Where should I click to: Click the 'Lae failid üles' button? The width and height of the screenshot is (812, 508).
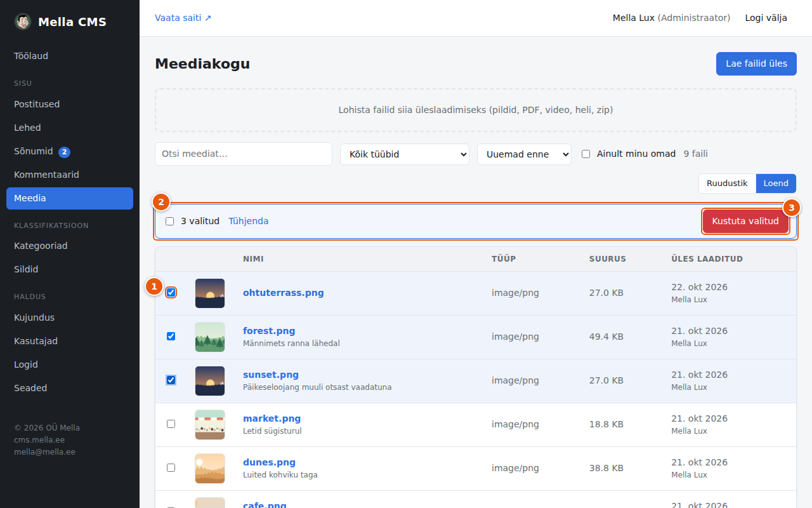pos(756,63)
